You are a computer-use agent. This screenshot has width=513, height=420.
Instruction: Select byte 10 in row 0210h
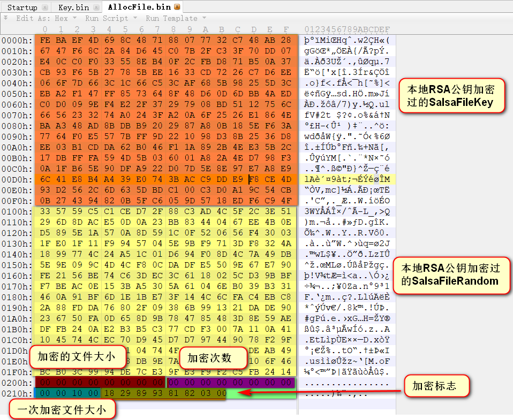coord(77,393)
